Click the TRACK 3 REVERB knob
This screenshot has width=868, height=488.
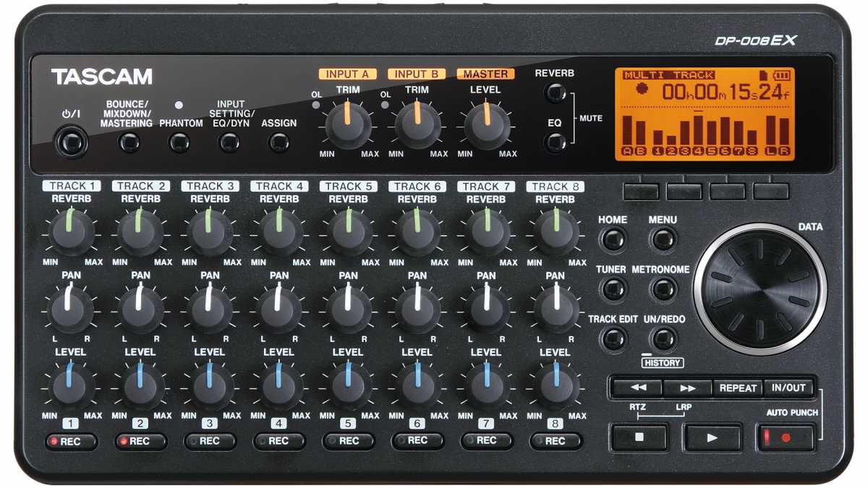[210, 231]
